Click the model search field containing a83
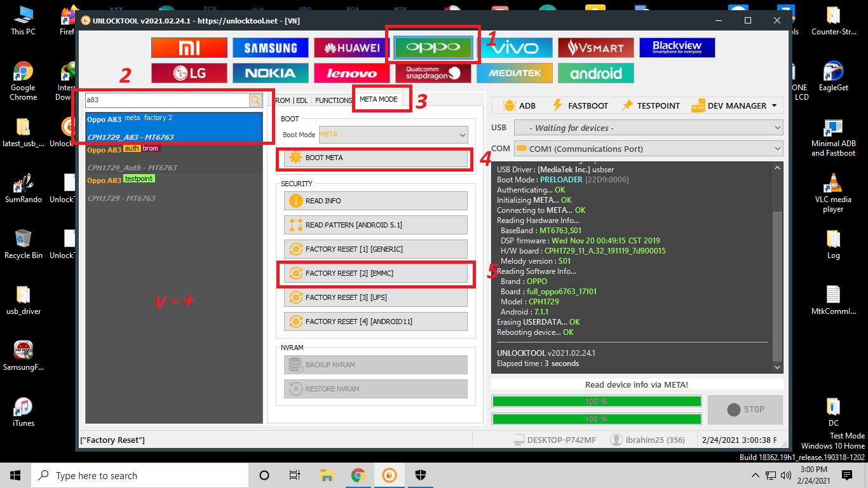Screen dimensions: 868x488 pyautogui.click(x=167, y=100)
